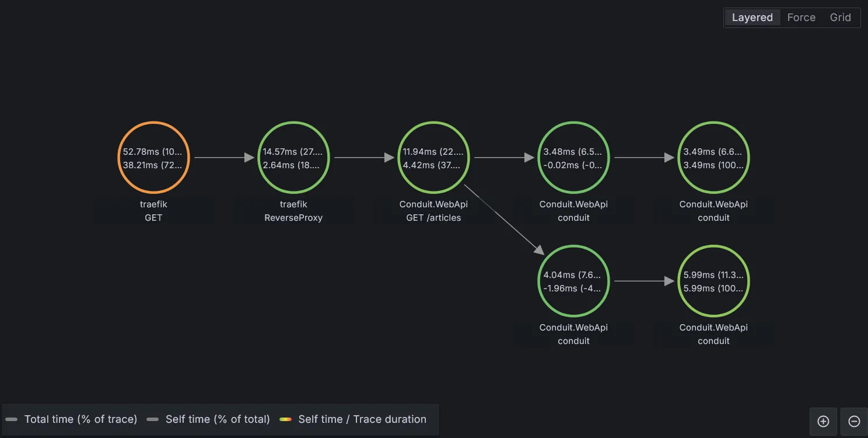Click the GET label under the traefik node
The image size is (868, 438).
[153, 217]
